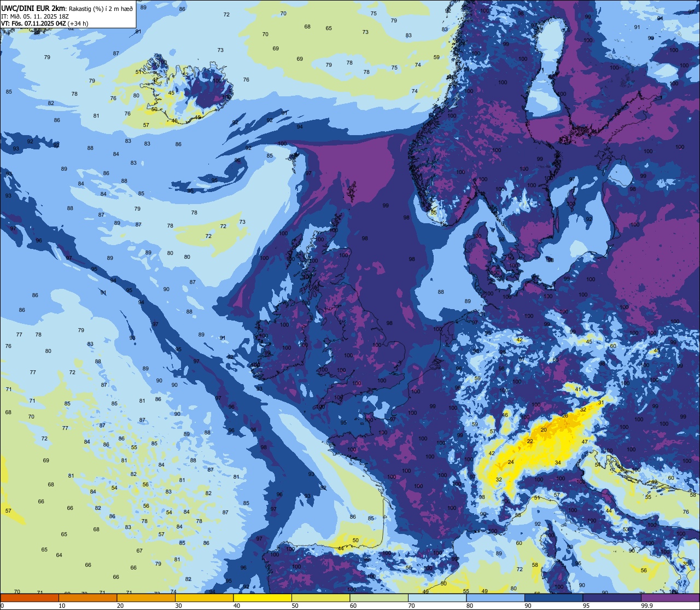Choose the 70–80 light blue legend swatch
Screen dimensions: 700x610
[x=437, y=597]
